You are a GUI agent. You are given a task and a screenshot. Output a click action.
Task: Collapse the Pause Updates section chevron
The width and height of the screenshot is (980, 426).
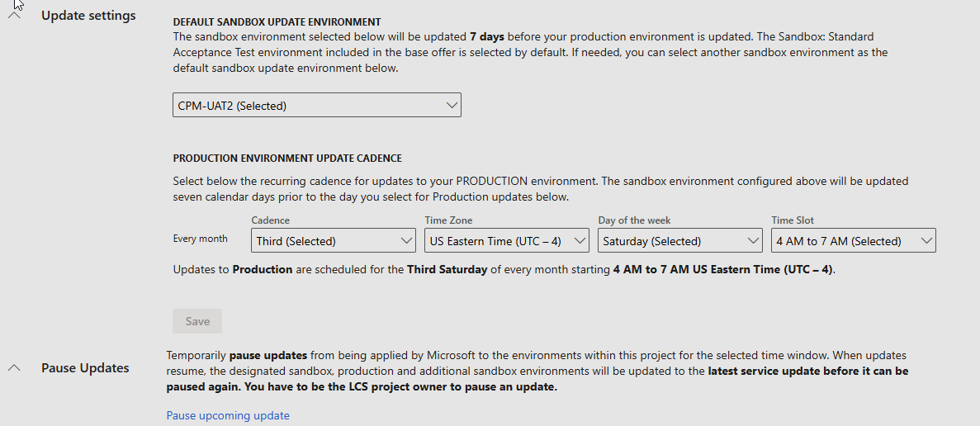[14, 368]
